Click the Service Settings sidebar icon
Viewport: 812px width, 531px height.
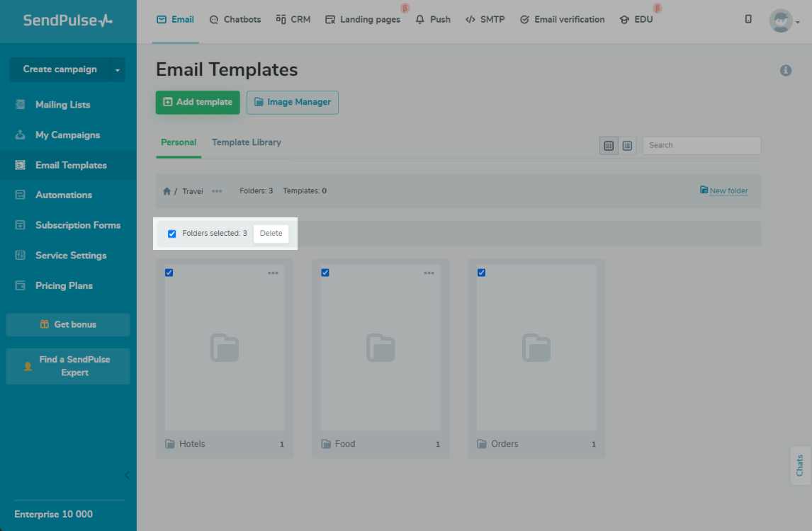(21, 255)
